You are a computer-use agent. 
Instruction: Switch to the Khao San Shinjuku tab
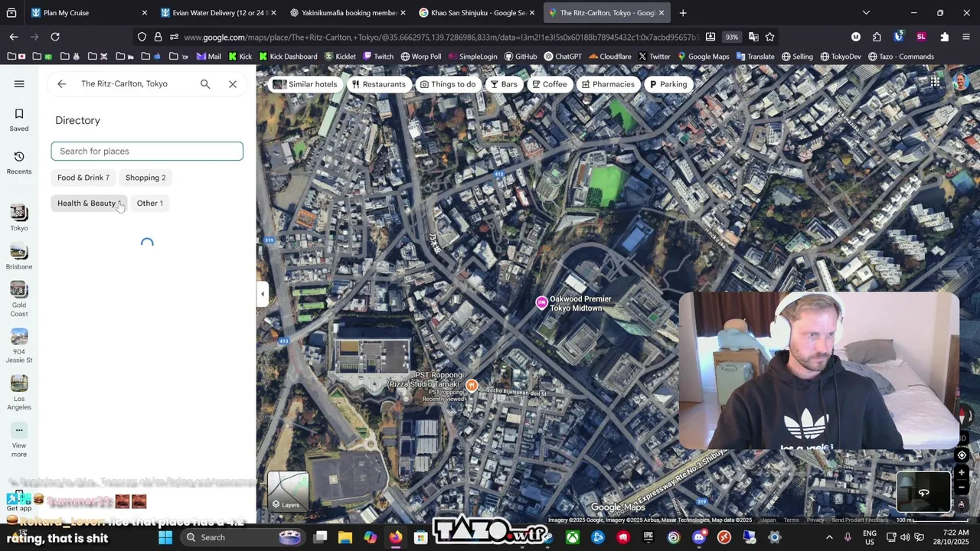point(475,13)
